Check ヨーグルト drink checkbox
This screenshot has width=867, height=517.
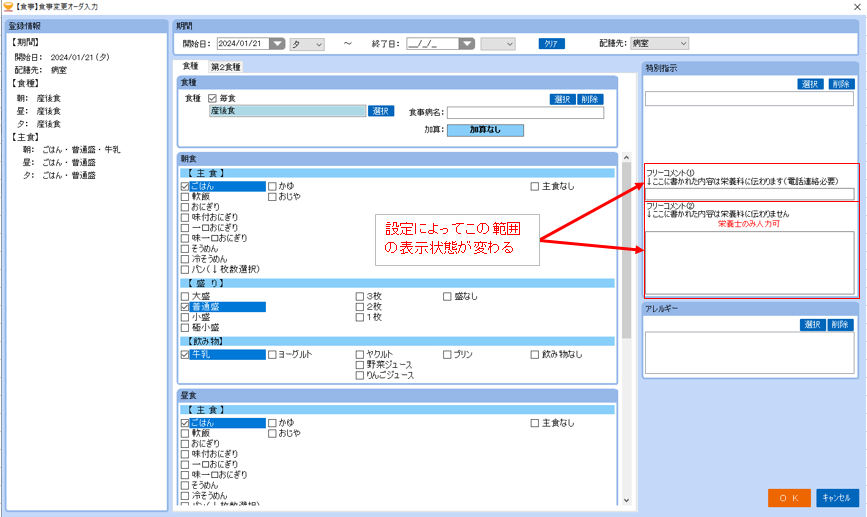pos(272,354)
